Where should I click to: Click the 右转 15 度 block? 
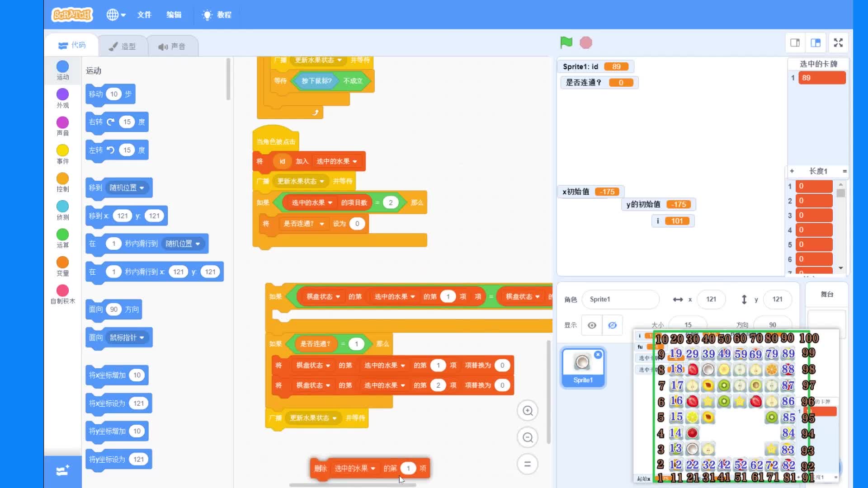tap(117, 122)
